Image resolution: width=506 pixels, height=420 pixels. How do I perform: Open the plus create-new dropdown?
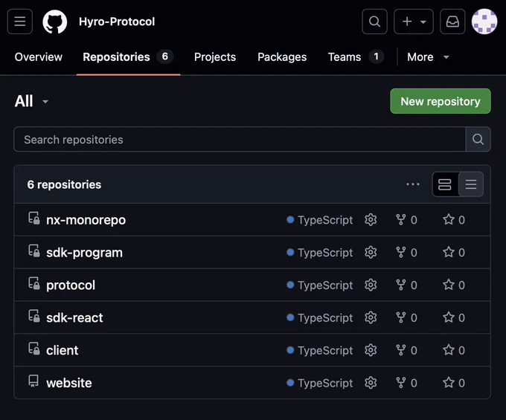click(414, 22)
